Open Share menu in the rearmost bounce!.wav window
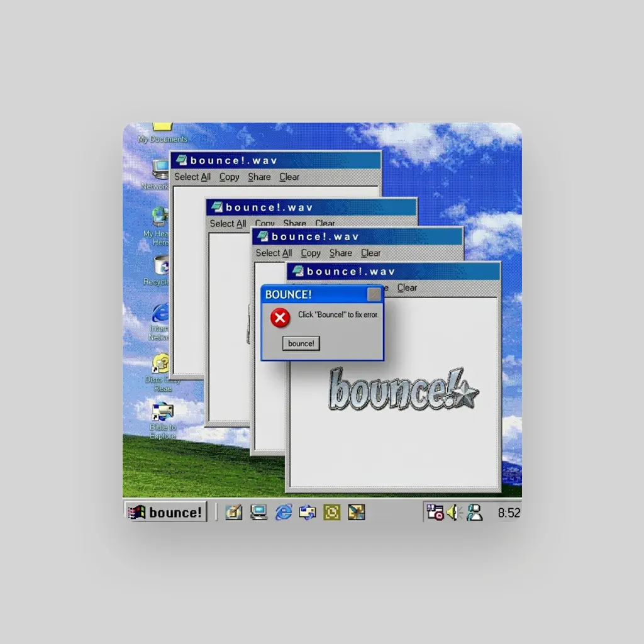 (259, 177)
